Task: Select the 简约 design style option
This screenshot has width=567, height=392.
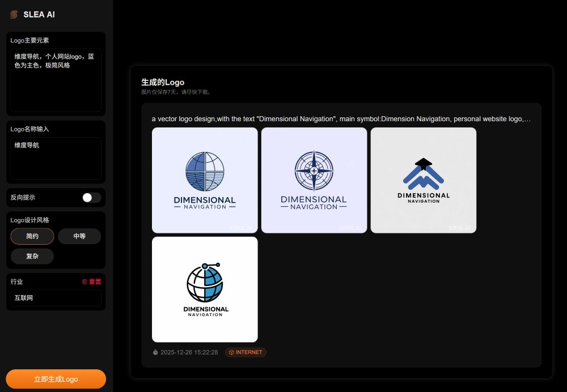Action: (32, 236)
